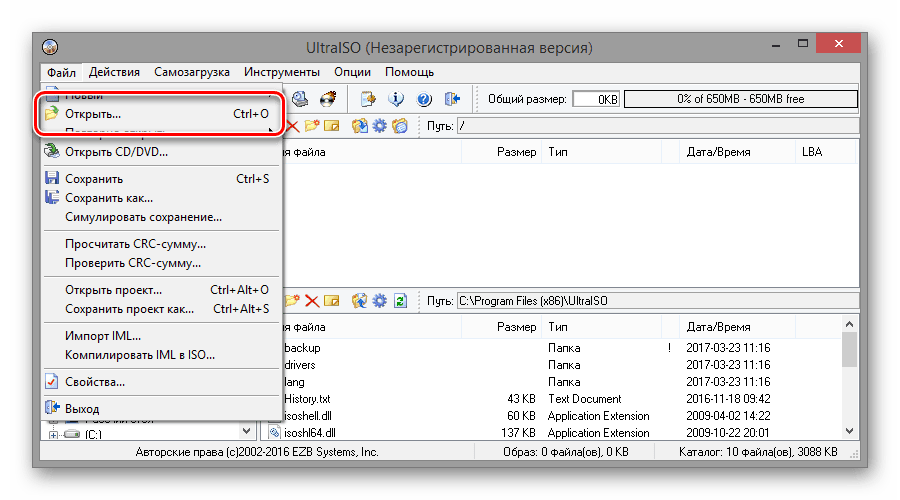Screen dimensions: 900x500
Task: Click the red X delete icon in lower panel
Action: (x=312, y=300)
